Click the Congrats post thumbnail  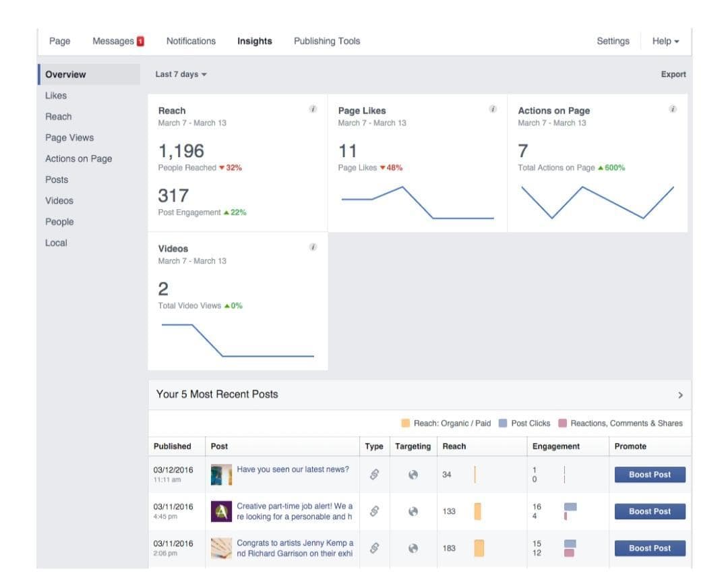tap(222, 548)
